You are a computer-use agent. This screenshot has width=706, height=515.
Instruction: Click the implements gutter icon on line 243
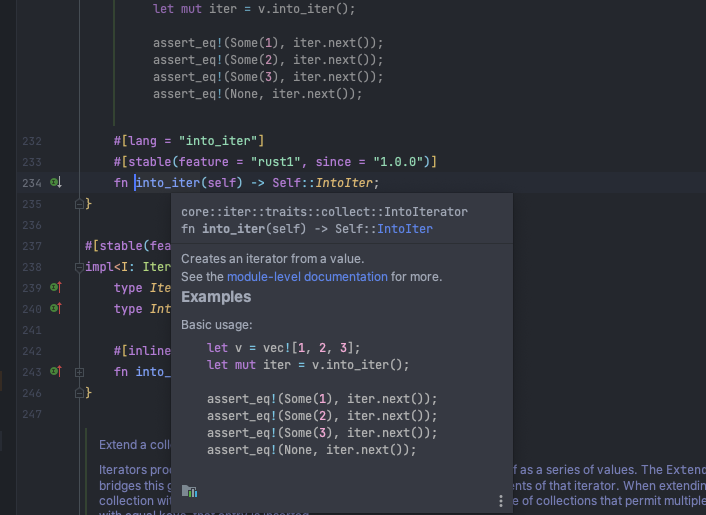tap(56, 371)
